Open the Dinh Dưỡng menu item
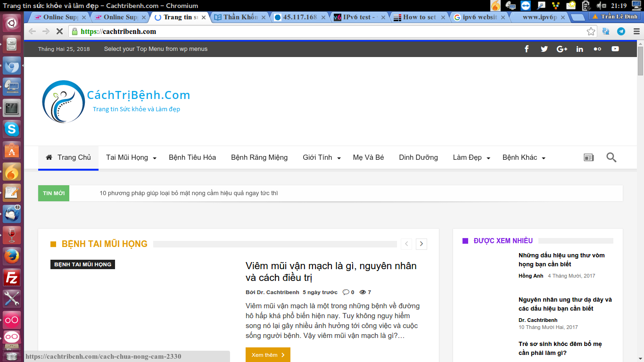This screenshot has width=644, height=362. point(419,157)
